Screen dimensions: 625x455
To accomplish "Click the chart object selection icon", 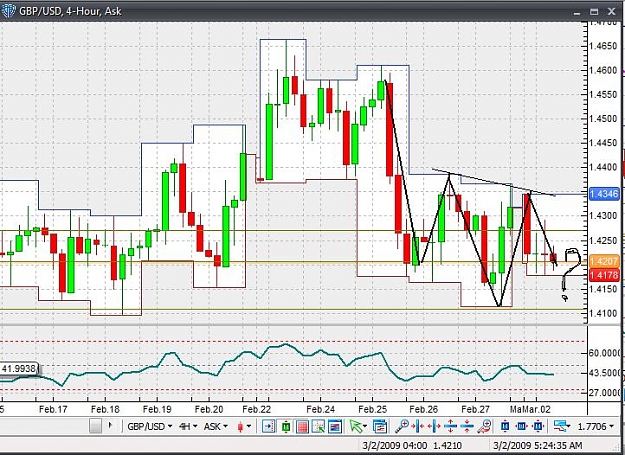I will click(318, 427).
